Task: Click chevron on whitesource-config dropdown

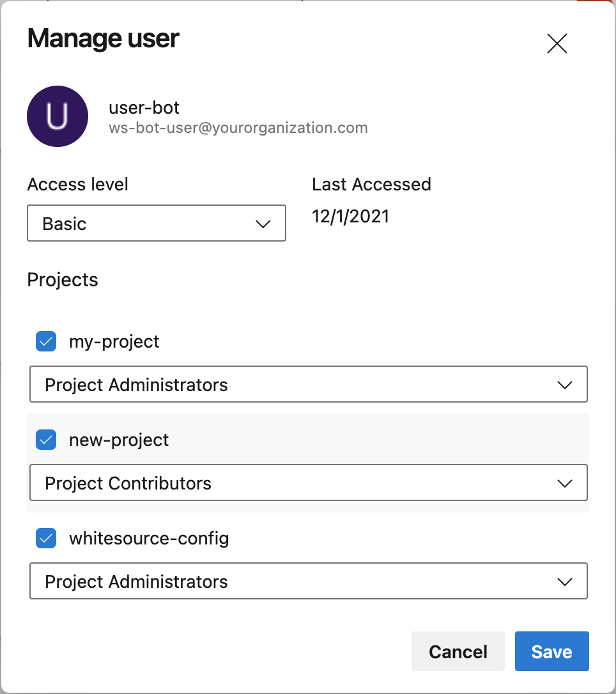Action: (564, 582)
